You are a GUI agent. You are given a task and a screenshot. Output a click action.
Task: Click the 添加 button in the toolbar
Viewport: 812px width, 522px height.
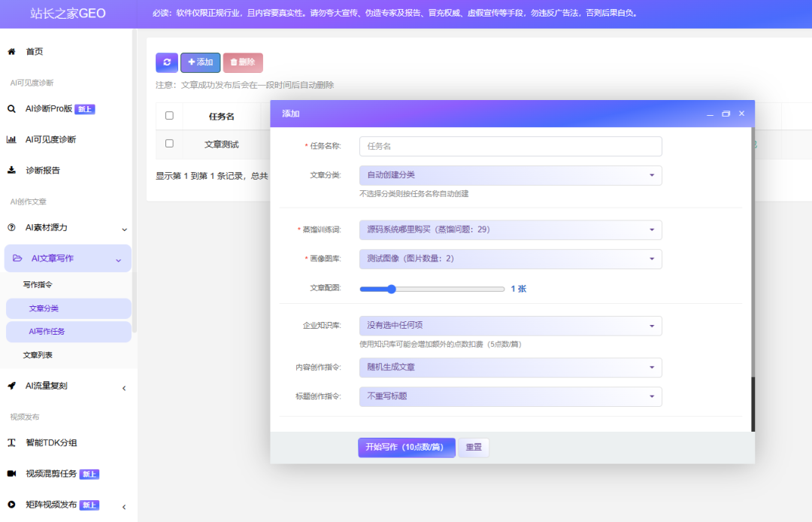click(x=201, y=62)
